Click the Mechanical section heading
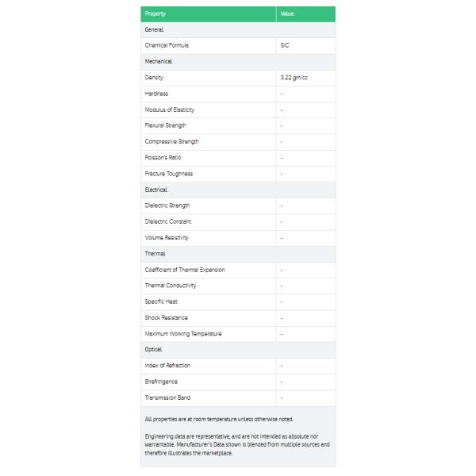 tap(159, 61)
